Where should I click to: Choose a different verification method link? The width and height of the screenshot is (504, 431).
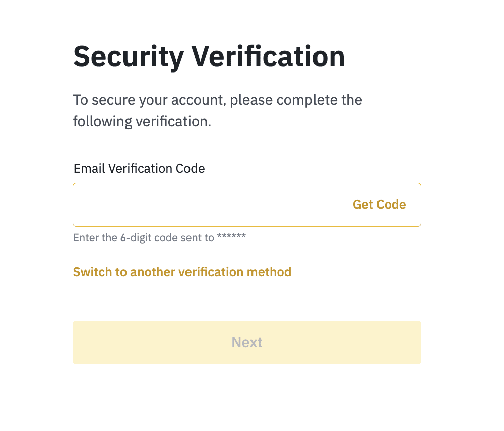(182, 272)
